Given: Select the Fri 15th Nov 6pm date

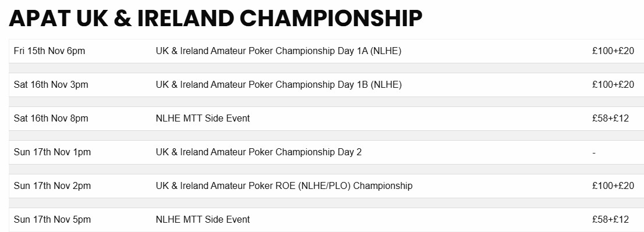Looking at the screenshot, I should click(49, 51).
